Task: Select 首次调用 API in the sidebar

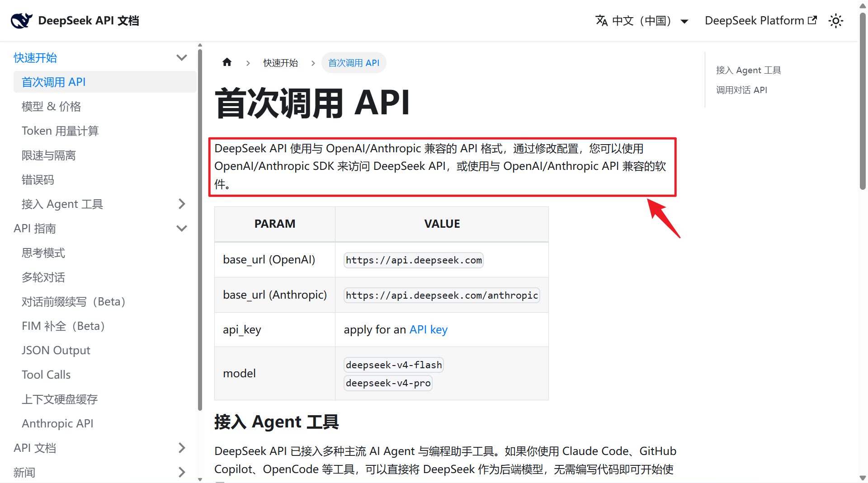Action: 105,82
